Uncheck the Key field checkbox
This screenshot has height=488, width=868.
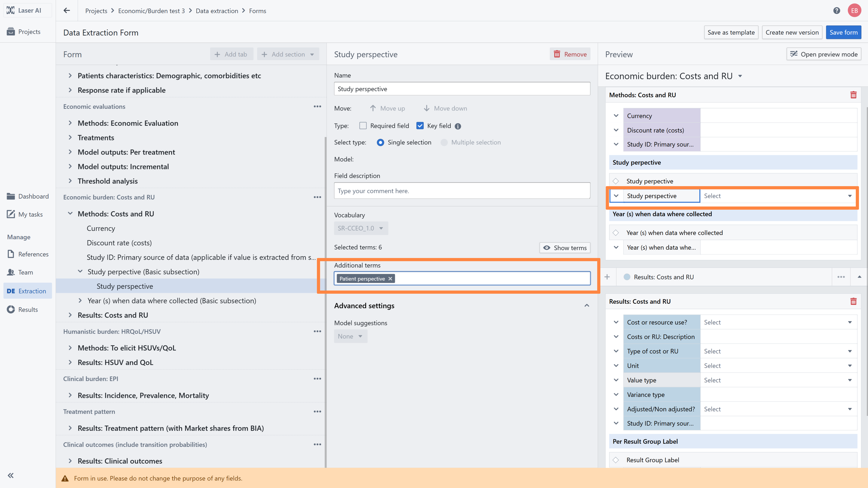[x=420, y=126]
